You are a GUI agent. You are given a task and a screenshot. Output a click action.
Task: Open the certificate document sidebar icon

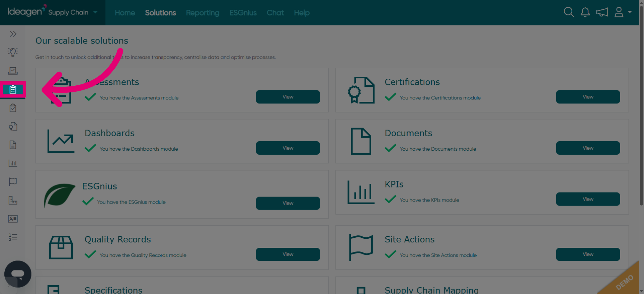pyautogui.click(x=13, y=126)
